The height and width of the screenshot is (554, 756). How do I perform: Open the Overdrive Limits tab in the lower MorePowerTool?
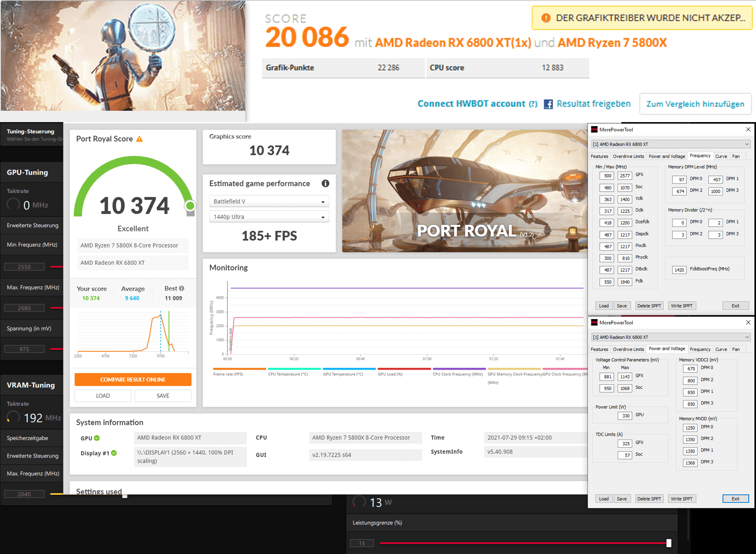(x=628, y=349)
